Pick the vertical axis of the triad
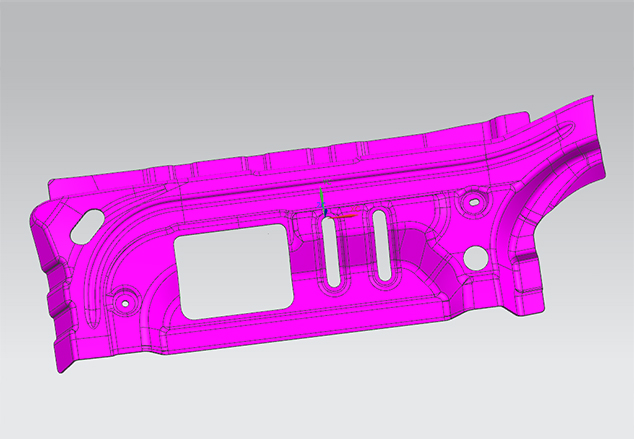634x439 pixels. click(321, 196)
